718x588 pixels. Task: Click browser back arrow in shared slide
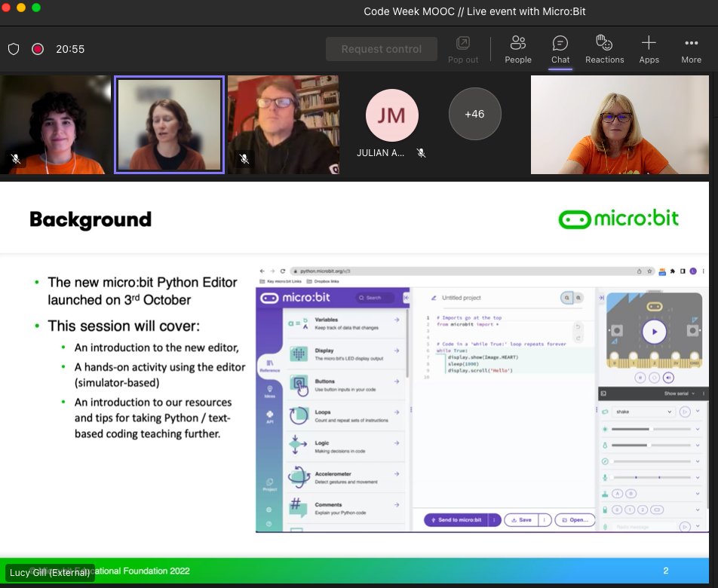pos(262,271)
